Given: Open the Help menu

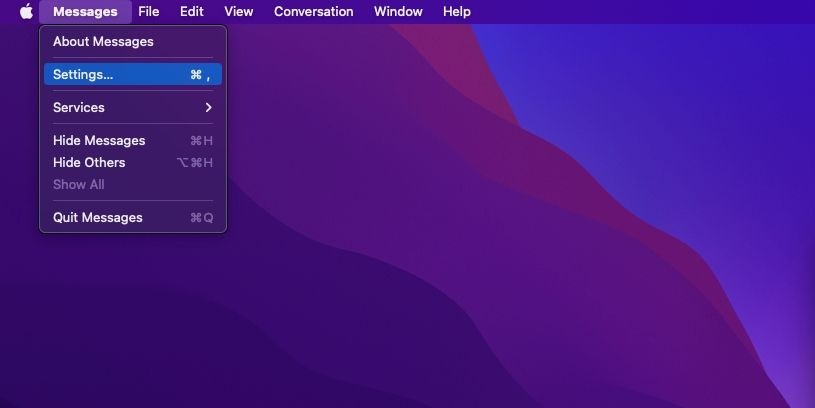Looking at the screenshot, I should [457, 11].
